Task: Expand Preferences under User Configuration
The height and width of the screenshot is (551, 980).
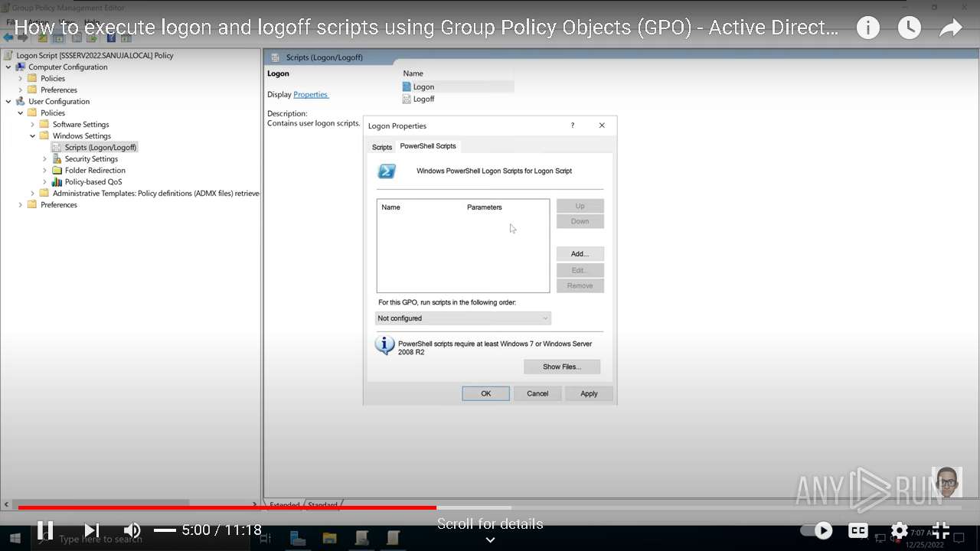Action: pos(21,204)
